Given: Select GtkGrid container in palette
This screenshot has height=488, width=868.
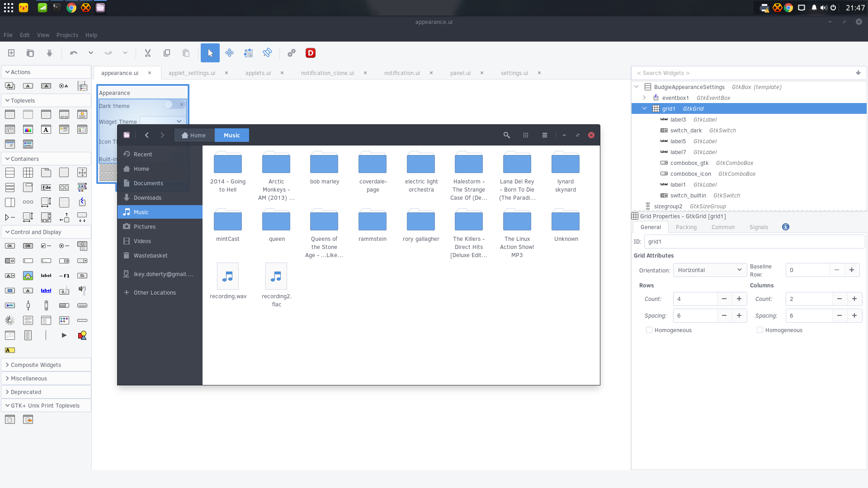Looking at the screenshot, I should [28, 173].
